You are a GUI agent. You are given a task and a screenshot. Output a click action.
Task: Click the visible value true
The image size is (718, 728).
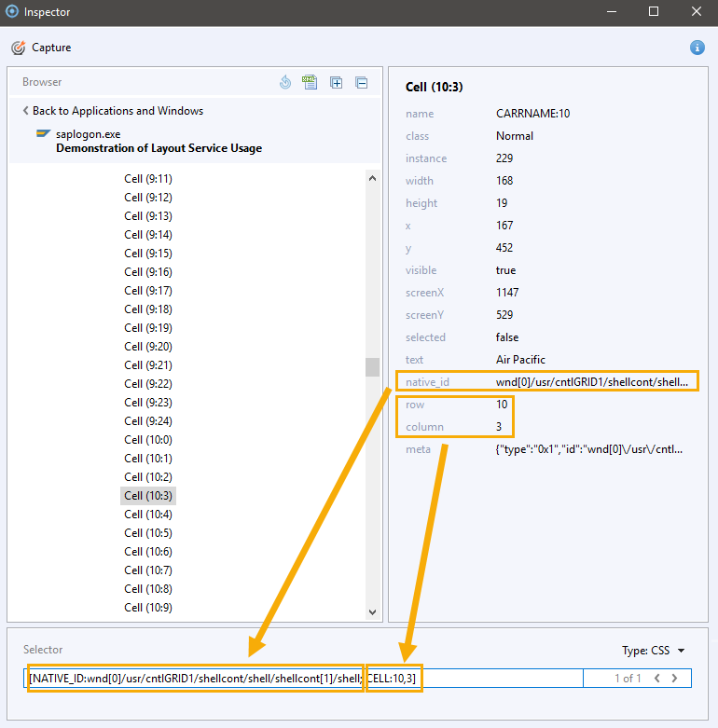505,270
